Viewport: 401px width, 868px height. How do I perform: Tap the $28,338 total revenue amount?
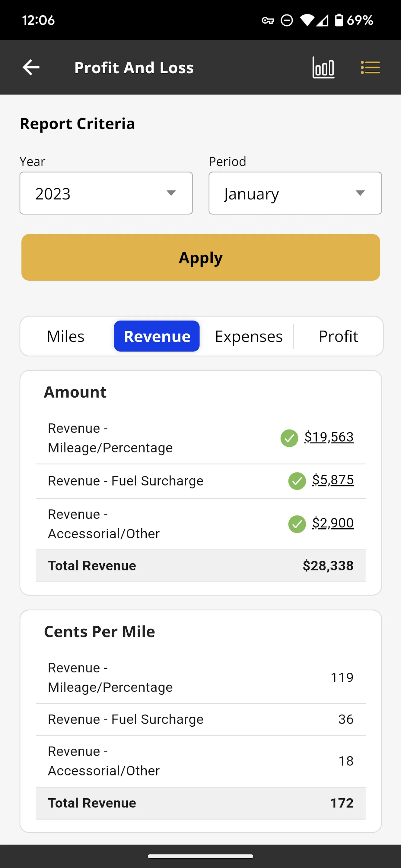coord(328,566)
